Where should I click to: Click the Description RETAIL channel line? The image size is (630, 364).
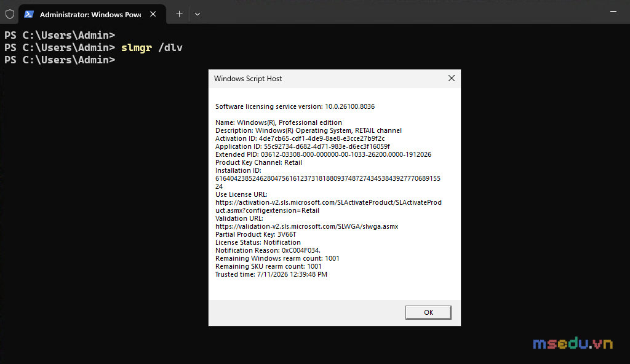[x=308, y=130]
